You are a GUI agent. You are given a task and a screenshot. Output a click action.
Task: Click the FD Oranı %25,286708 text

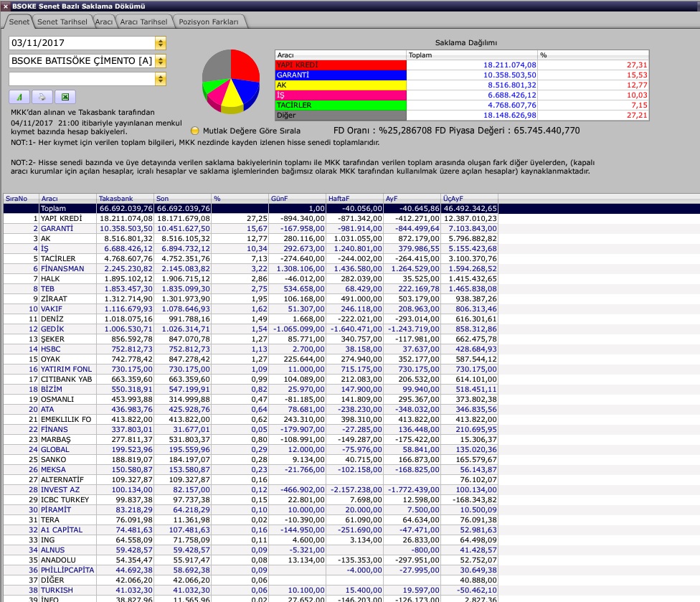382,131
